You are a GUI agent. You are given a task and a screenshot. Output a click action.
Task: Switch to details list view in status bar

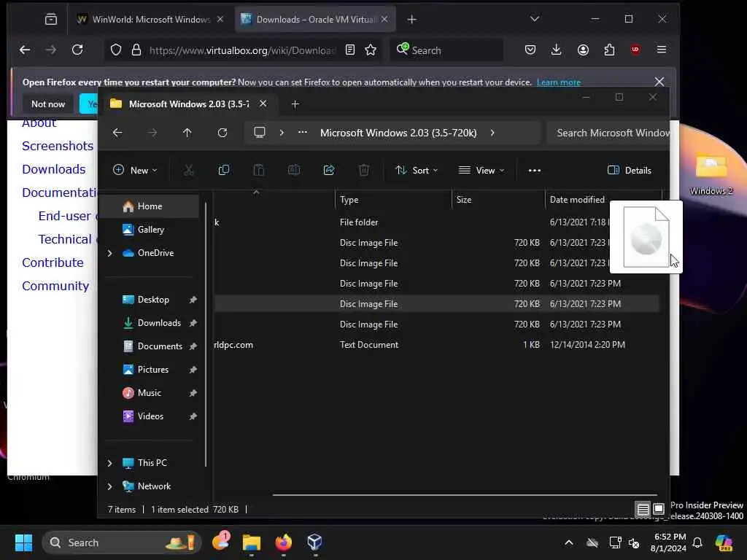[x=643, y=509]
